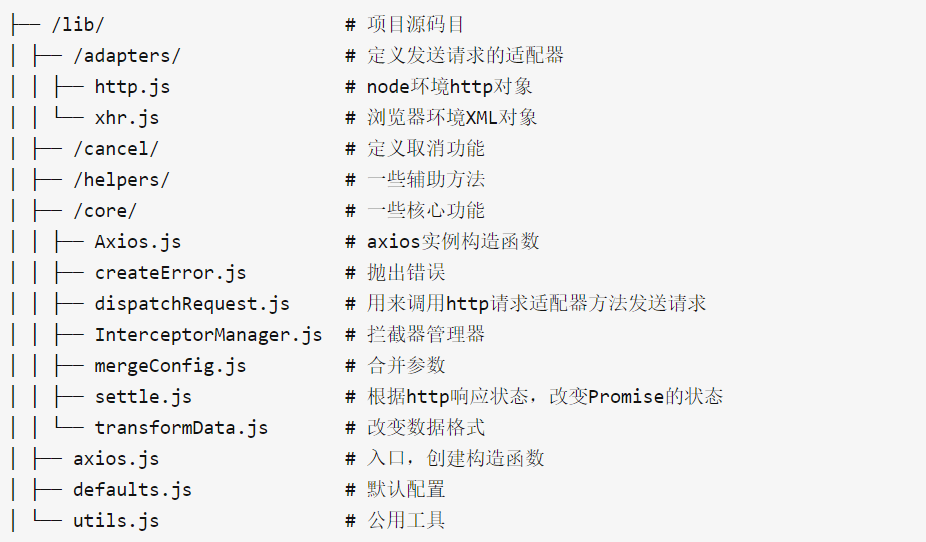Click the comment '项目源码目' beside /lib/
This screenshot has height=542, width=926.
(x=416, y=25)
